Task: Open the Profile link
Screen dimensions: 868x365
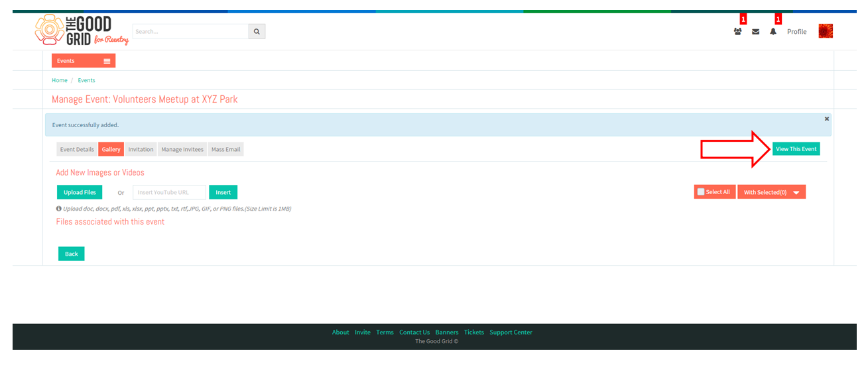Action: (x=796, y=32)
